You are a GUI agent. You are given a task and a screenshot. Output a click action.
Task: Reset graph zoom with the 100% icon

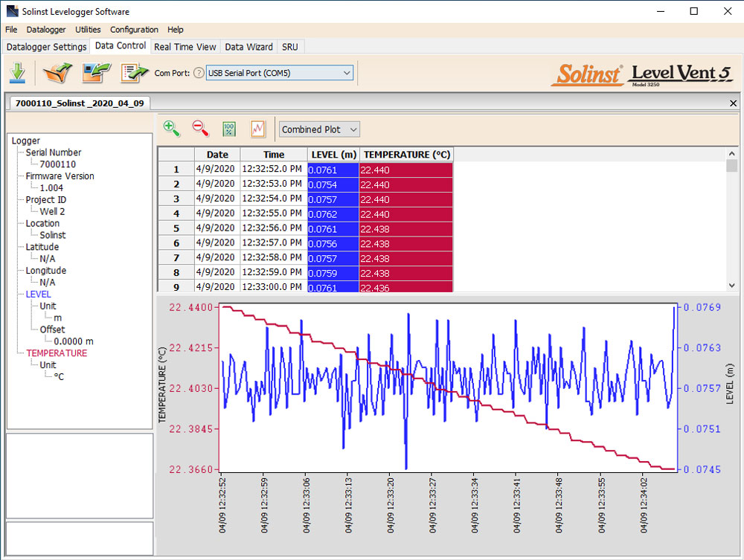tap(229, 129)
